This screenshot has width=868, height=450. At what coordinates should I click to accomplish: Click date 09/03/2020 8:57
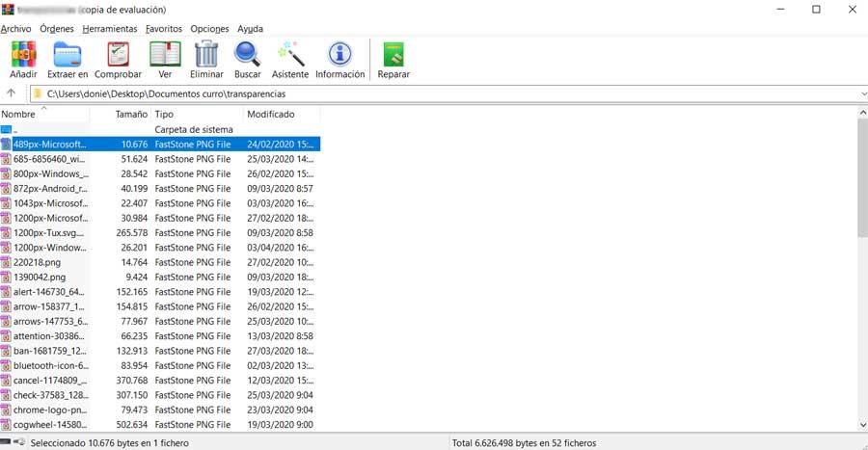(280, 189)
